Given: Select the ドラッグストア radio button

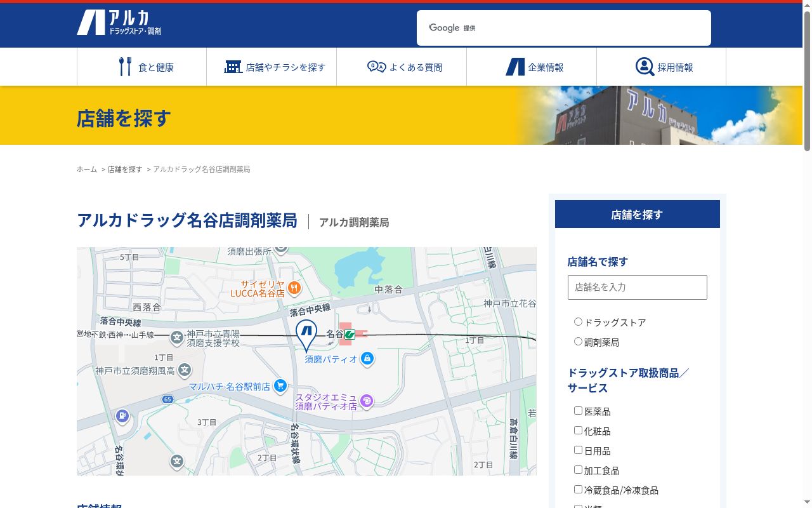Looking at the screenshot, I should (578, 322).
